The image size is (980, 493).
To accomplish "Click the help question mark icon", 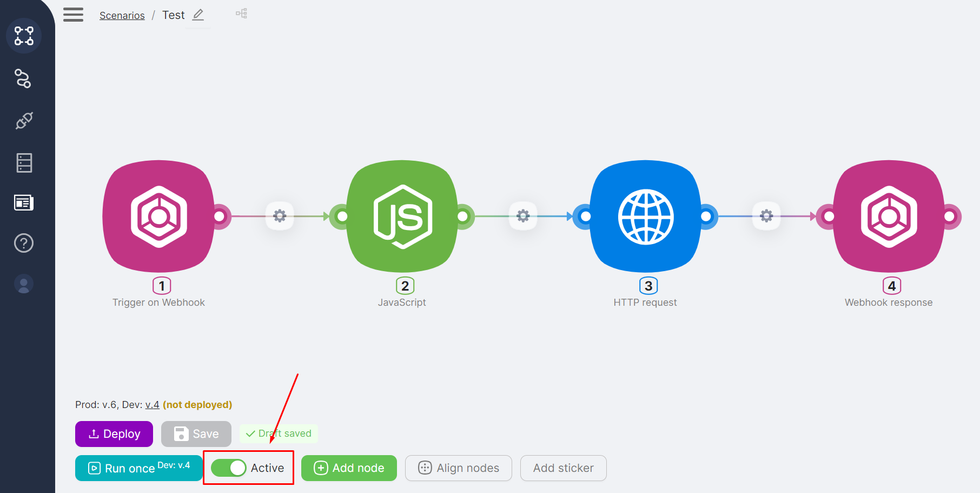I will coord(24,243).
